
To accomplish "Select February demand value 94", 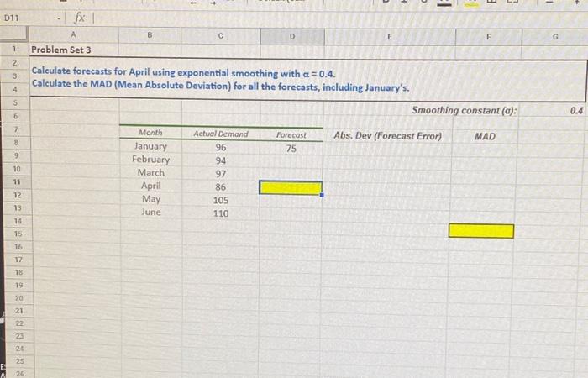I will pos(221,161).
